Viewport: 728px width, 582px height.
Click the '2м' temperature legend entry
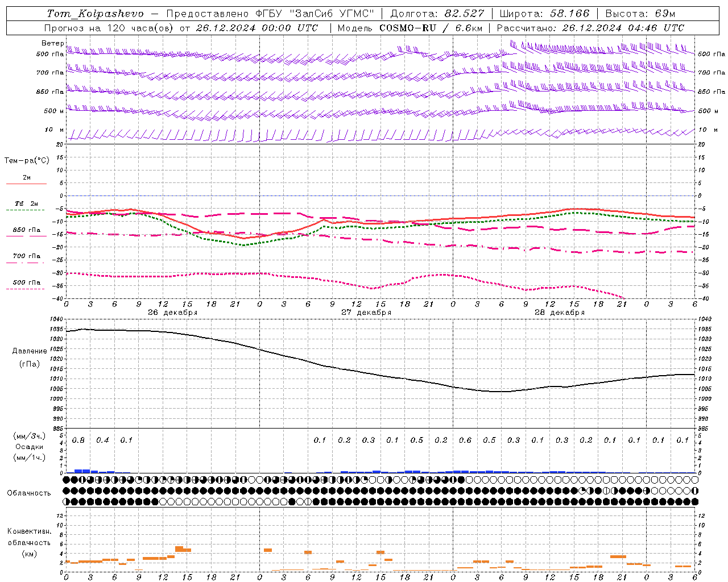[27, 177]
